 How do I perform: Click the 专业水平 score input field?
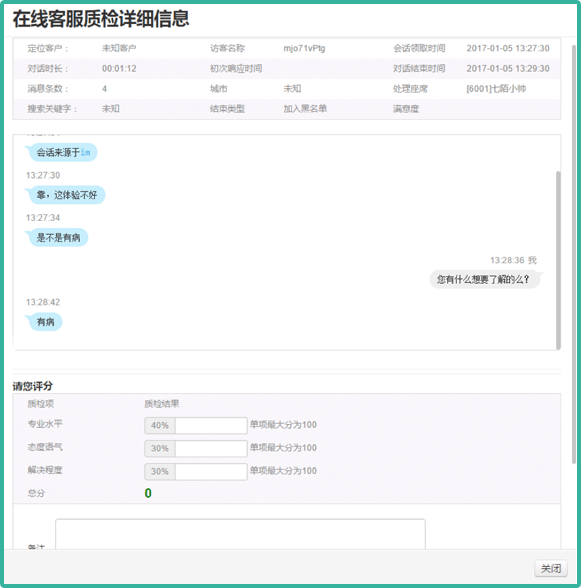pyautogui.click(x=211, y=425)
